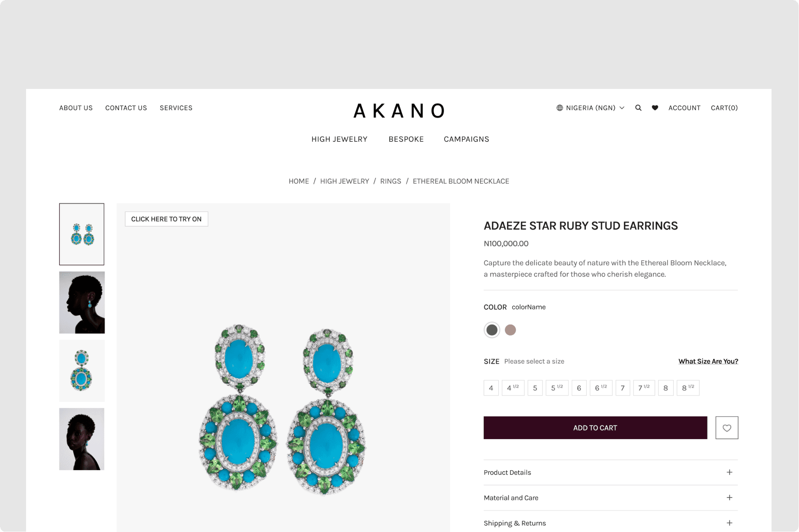Image resolution: width=799 pixels, height=532 pixels.
Task: Open What Size Are You link
Action: coord(708,361)
